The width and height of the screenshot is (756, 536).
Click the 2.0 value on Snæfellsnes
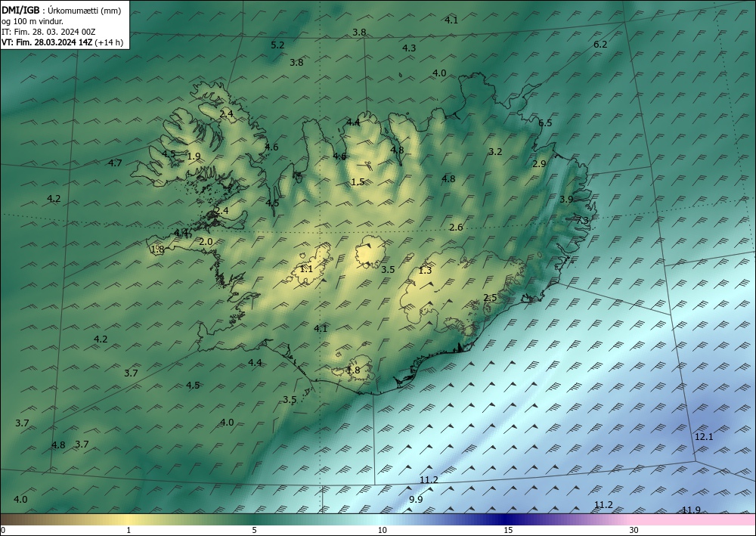pyautogui.click(x=206, y=242)
